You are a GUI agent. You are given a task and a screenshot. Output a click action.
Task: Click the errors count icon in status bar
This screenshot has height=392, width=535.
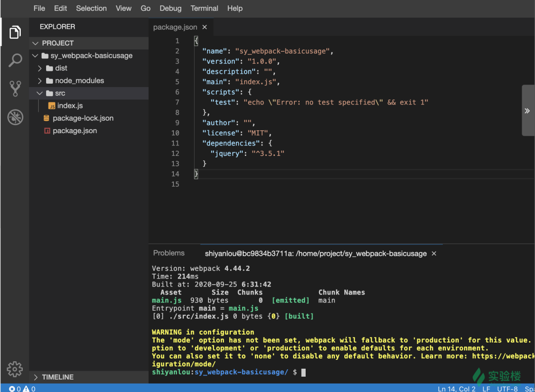click(x=12, y=389)
